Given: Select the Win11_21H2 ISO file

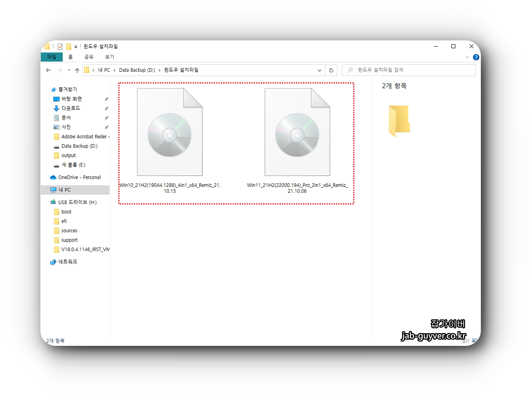Looking at the screenshot, I should (297, 132).
